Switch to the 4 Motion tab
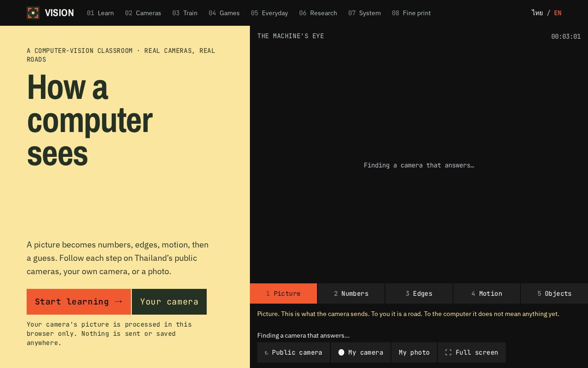Viewport: 588px width, 368px height. [x=486, y=293]
